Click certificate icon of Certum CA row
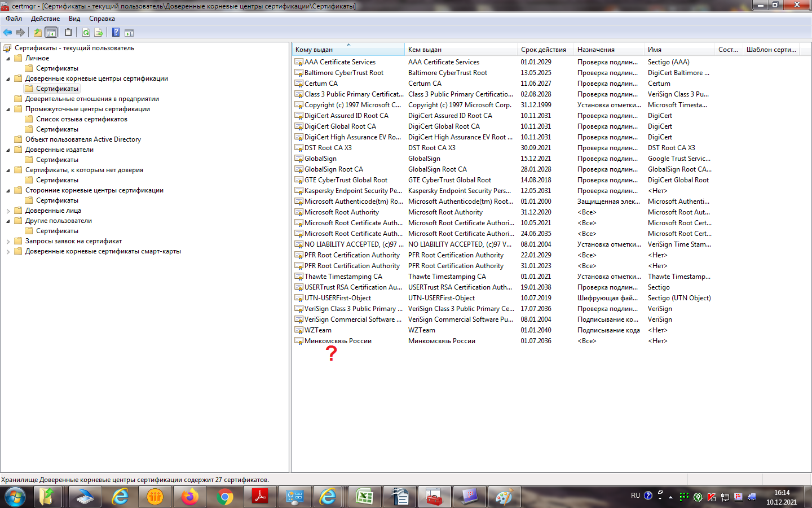The image size is (812, 508). tap(299, 84)
